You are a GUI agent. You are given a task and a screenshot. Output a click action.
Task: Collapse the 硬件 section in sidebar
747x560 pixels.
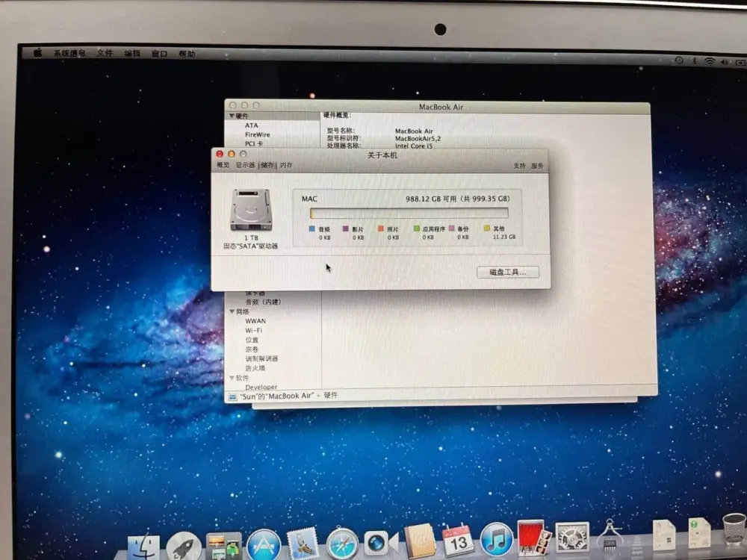[x=232, y=116]
